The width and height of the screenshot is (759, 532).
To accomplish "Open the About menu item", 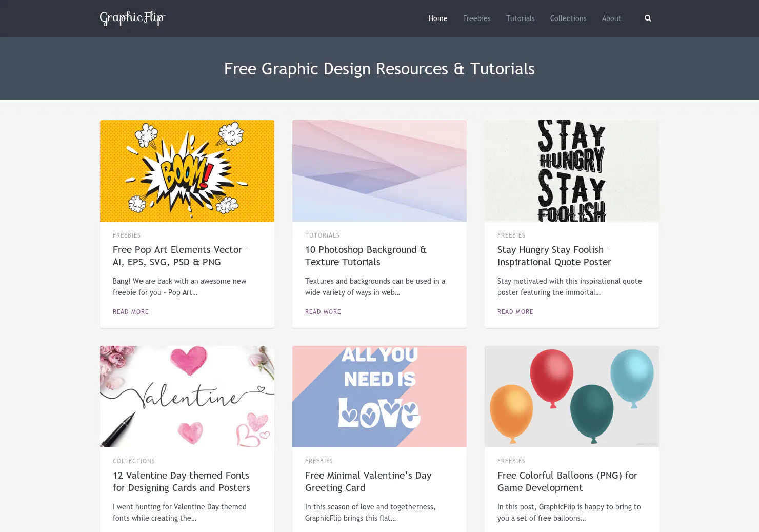I will pos(611,18).
